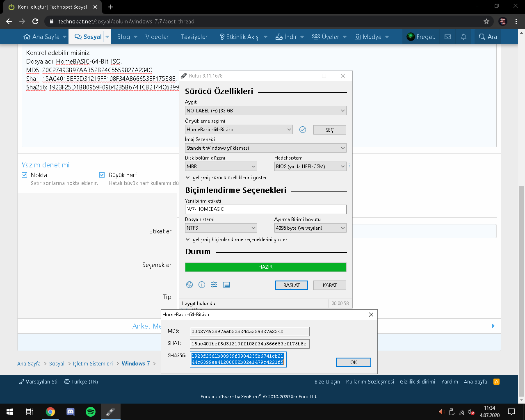
Task: Open the İşletim Sistemleri breadcrumb link
Action: 93,363
